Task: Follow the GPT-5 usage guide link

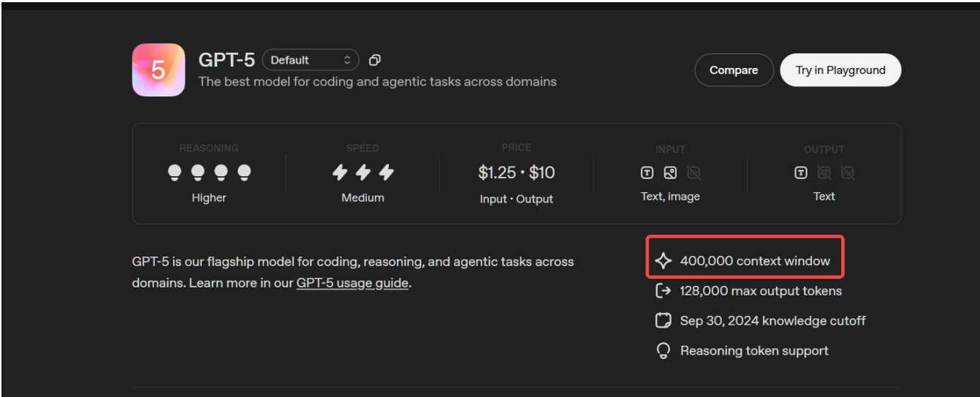Action: point(352,283)
